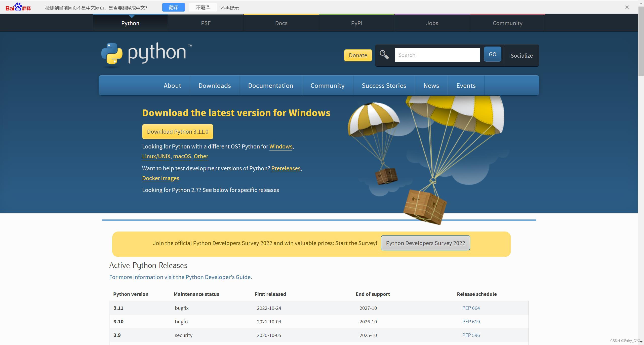This screenshot has height=345, width=644.
Task: Switch to the Docs top tab
Action: point(281,23)
